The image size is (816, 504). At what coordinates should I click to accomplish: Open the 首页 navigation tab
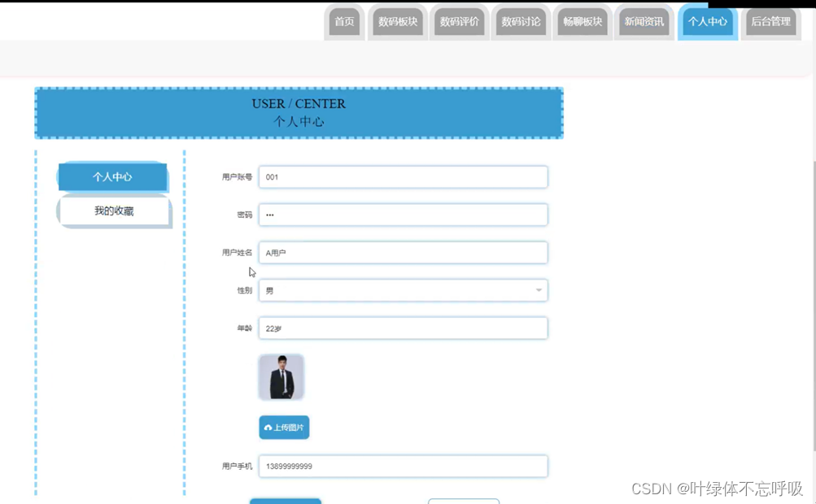[344, 22]
